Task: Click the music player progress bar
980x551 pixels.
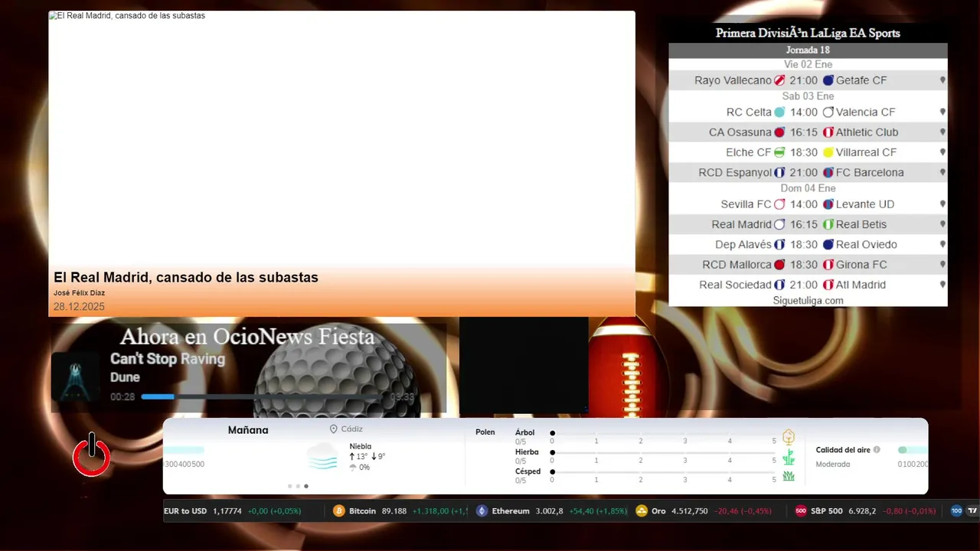Action: point(263,396)
